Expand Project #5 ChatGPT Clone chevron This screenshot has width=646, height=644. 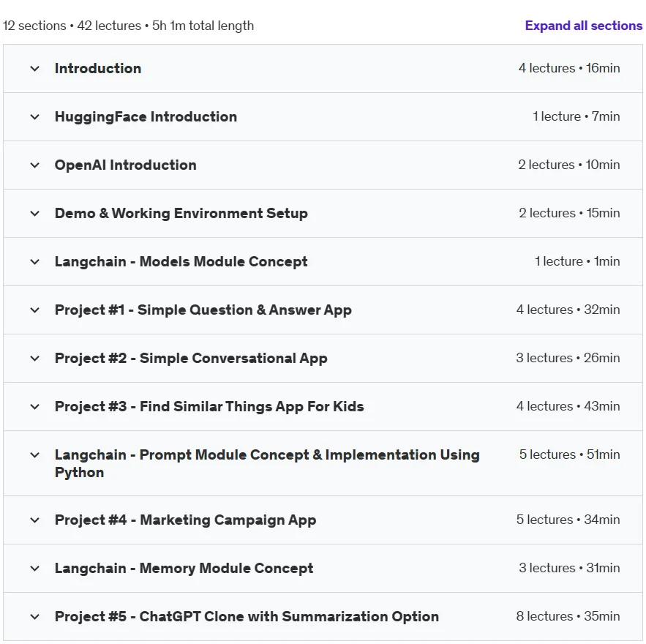pos(35,616)
